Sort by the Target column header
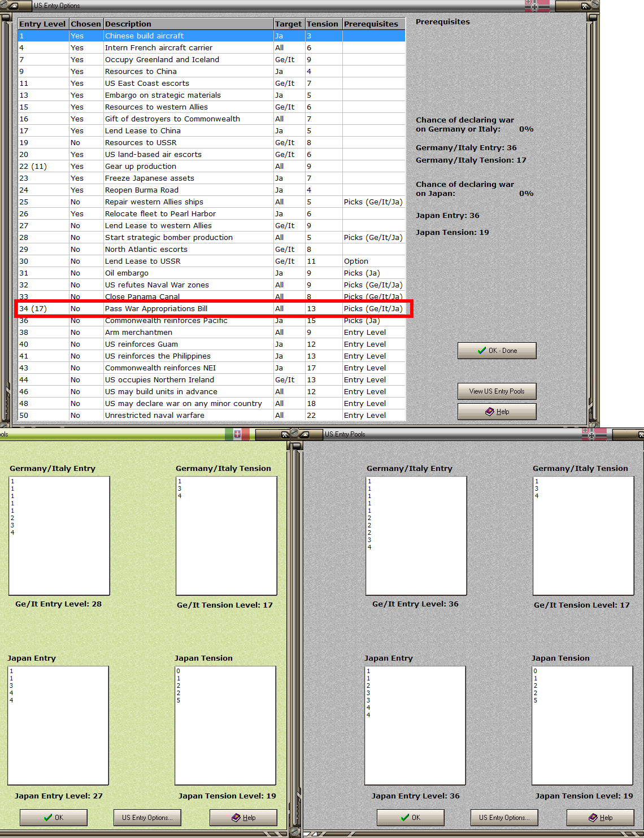This screenshot has width=644, height=838. coord(289,24)
